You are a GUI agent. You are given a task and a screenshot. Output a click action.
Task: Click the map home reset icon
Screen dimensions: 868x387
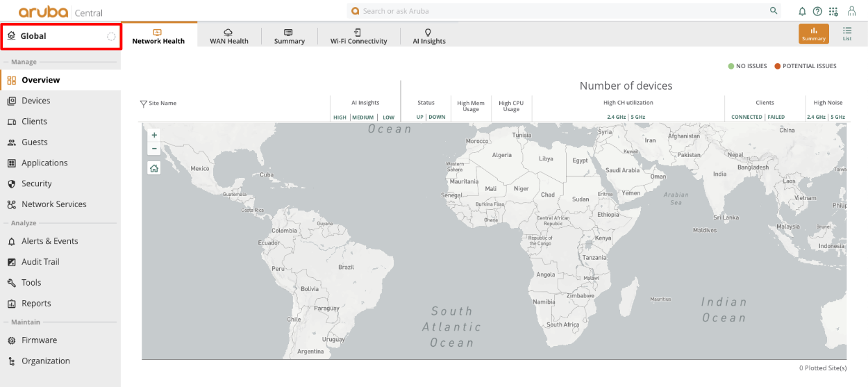154,167
